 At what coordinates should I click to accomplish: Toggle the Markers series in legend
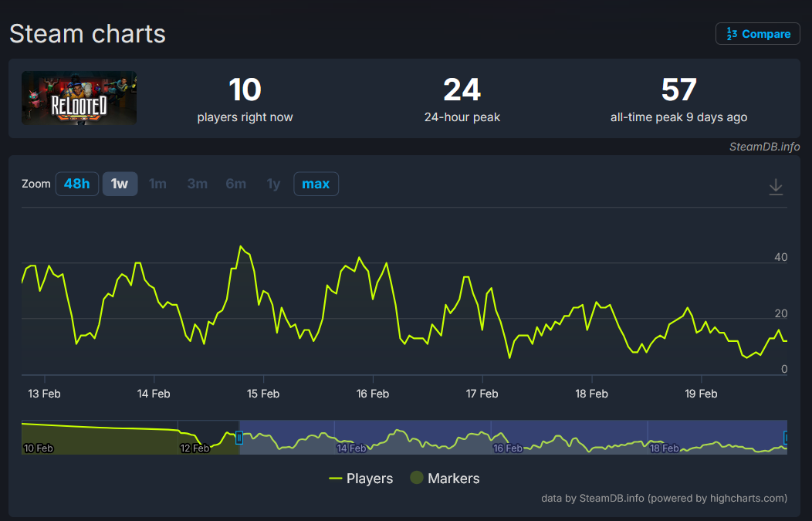[445, 479]
